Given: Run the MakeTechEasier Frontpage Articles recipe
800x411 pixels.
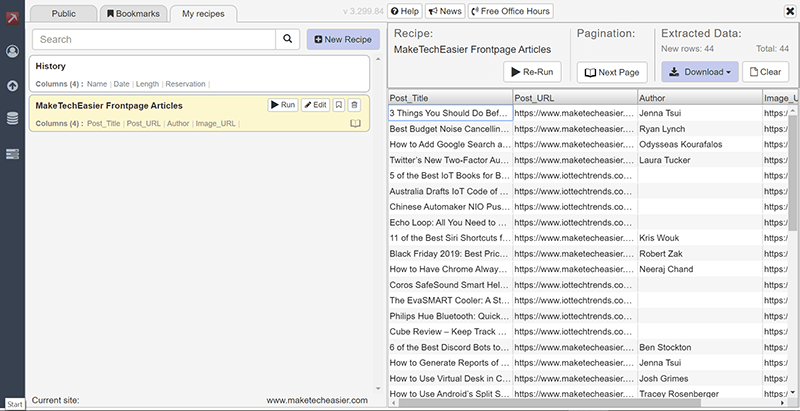Looking at the screenshot, I should (282, 104).
